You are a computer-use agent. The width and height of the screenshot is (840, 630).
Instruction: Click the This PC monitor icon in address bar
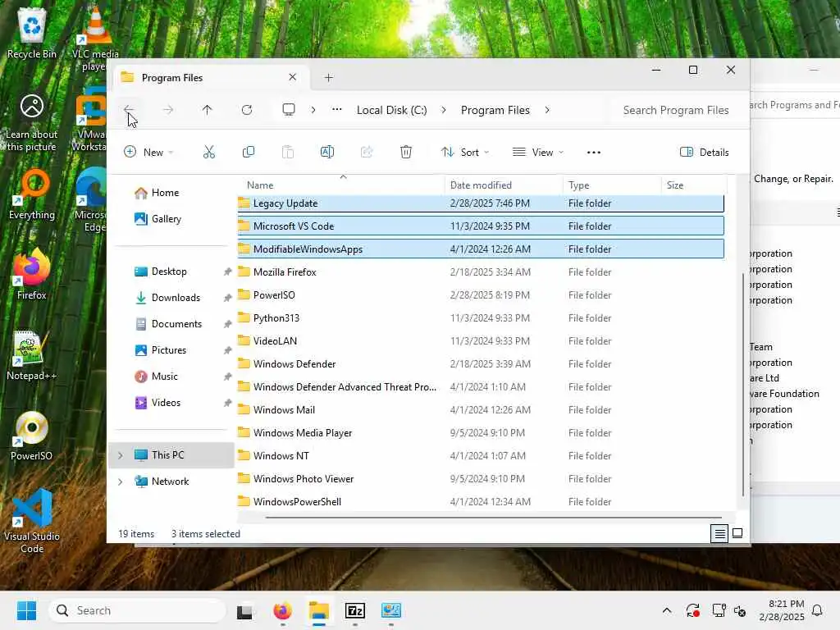[x=289, y=110]
